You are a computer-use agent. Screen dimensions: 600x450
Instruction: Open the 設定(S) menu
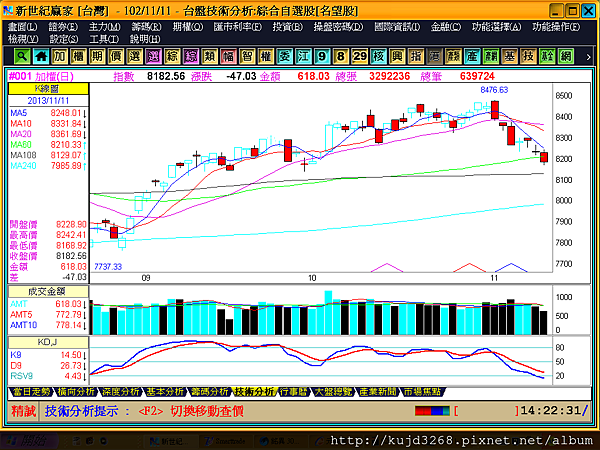pyautogui.click(x=64, y=39)
